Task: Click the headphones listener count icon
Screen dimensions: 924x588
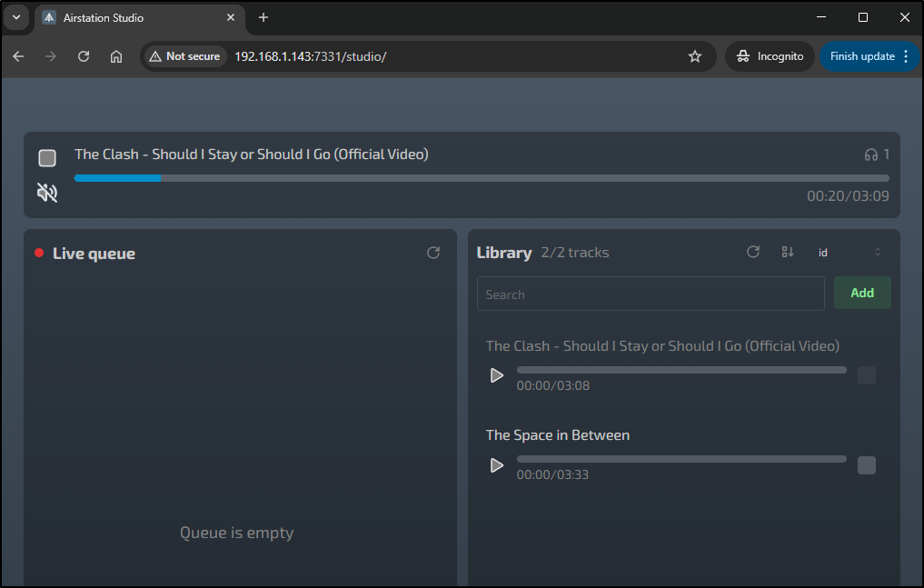Action: pyautogui.click(x=870, y=155)
